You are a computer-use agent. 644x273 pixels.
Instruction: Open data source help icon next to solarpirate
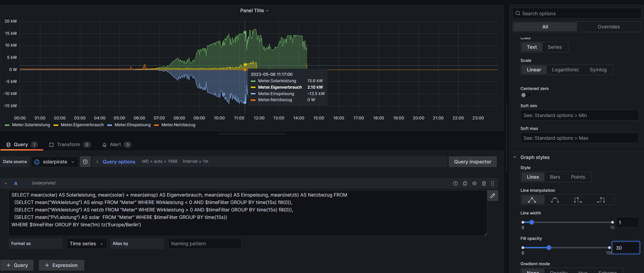tap(85, 162)
